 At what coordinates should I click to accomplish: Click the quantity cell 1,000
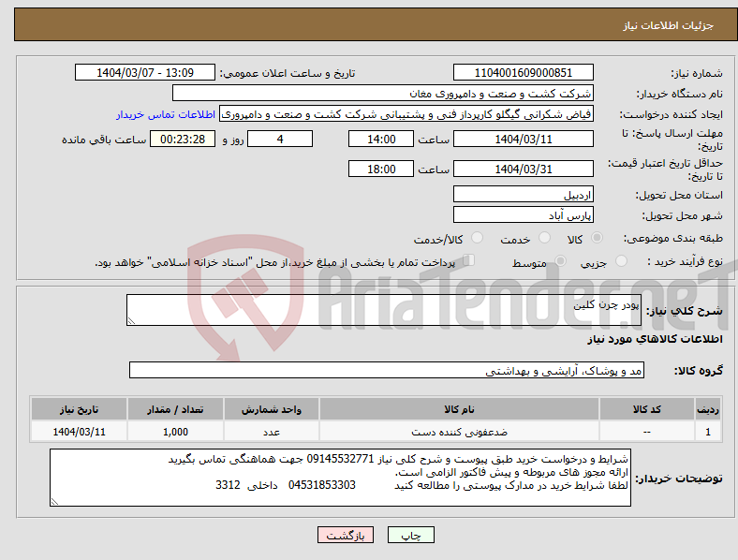pyautogui.click(x=175, y=432)
